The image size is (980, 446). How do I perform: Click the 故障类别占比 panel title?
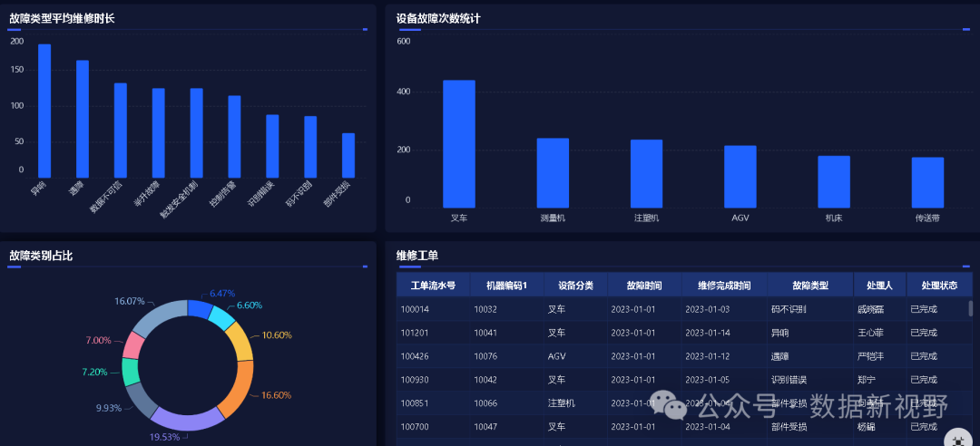coord(41,256)
